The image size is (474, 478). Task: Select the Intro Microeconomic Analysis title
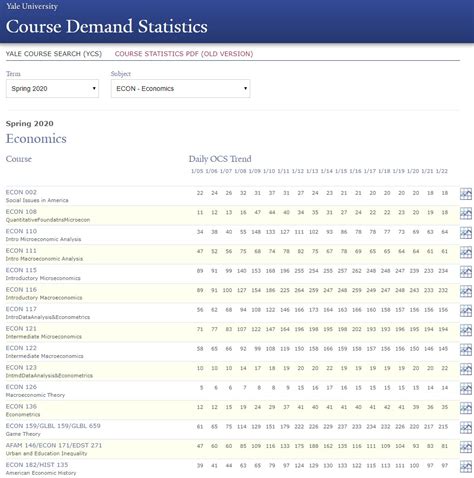pos(43,239)
